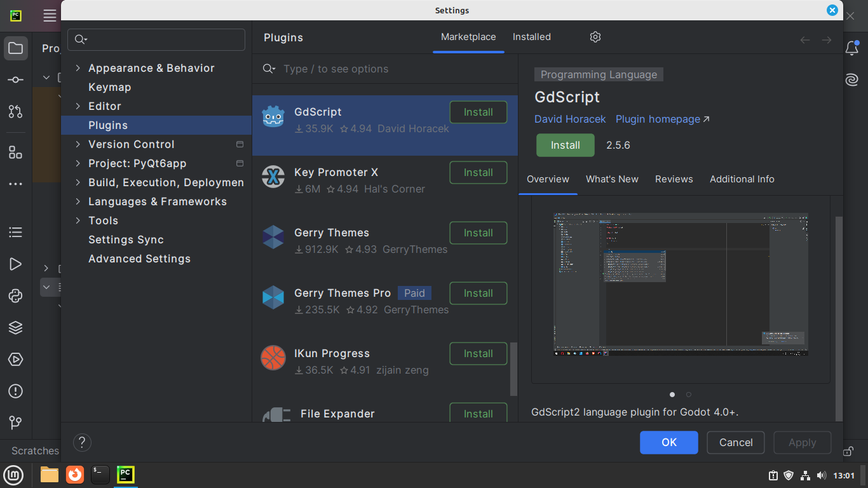This screenshot has width=868, height=488.
Task: Open the Linux Mint start menu
Action: point(14,475)
